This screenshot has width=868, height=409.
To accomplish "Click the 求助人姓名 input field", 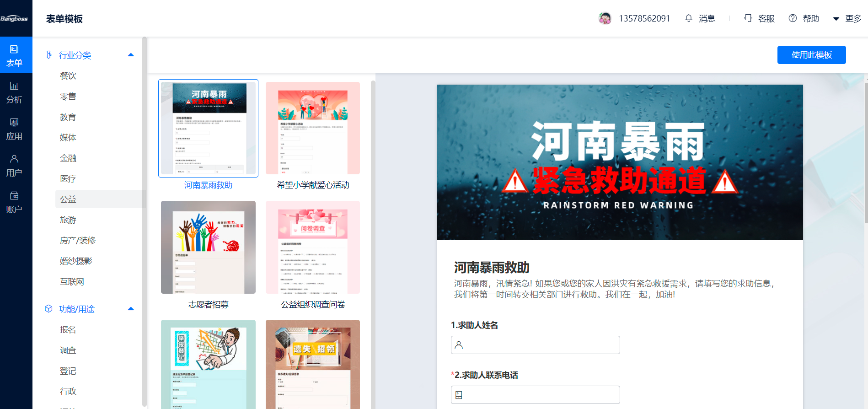I will (x=535, y=345).
